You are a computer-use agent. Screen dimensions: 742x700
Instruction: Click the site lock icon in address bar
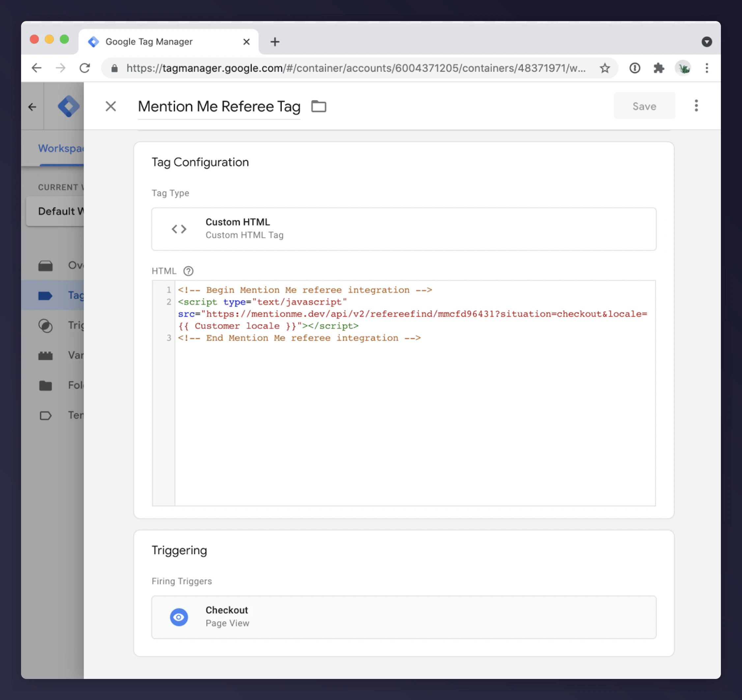coord(115,68)
